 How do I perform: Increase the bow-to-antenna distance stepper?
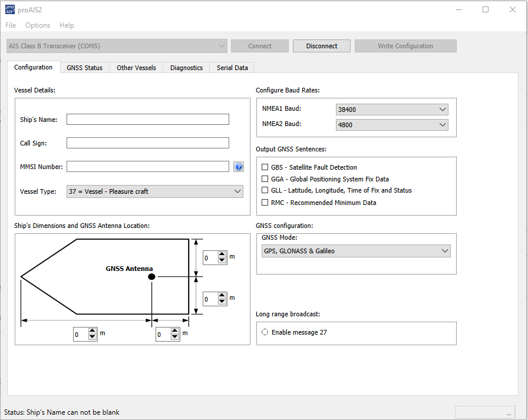coord(93,331)
